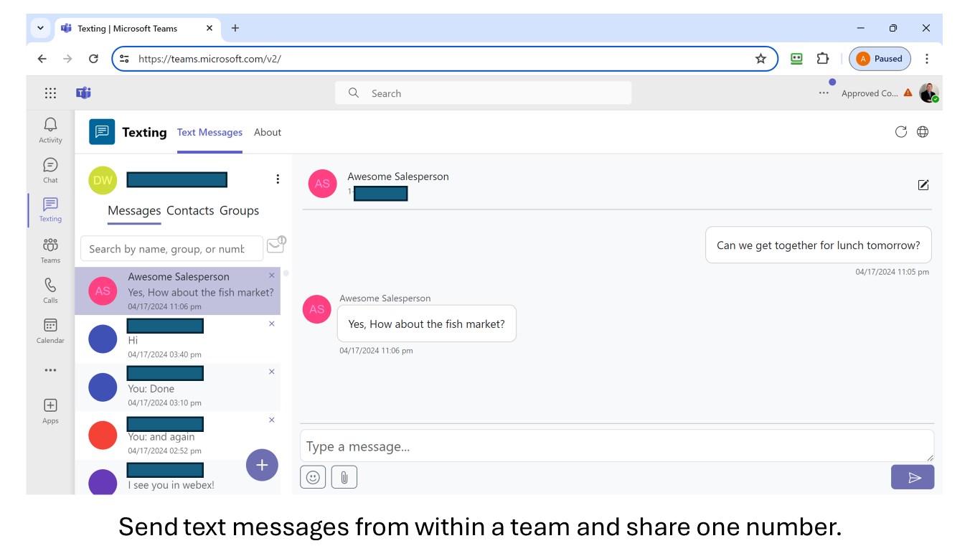
Task: Open the Teams section in the sidebar
Action: (x=50, y=250)
